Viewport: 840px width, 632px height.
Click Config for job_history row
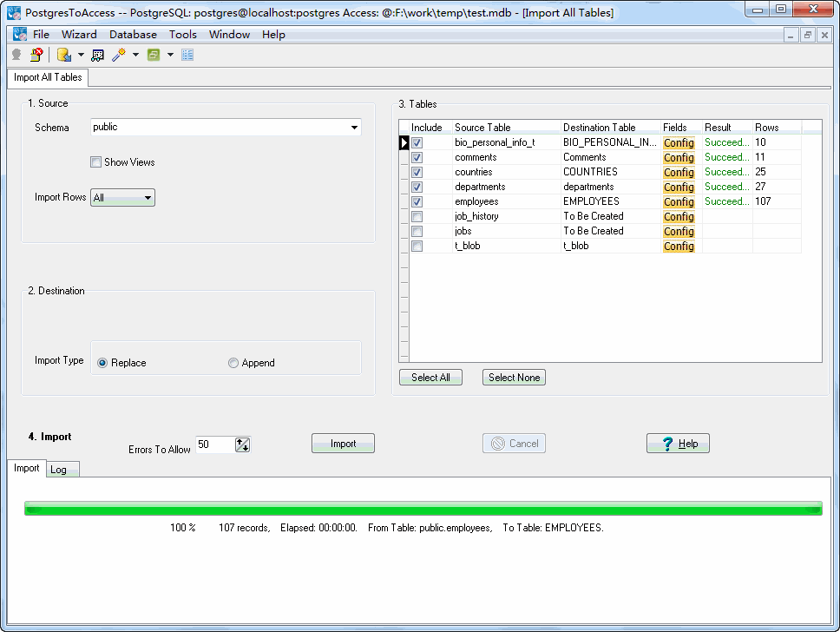[x=679, y=216]
